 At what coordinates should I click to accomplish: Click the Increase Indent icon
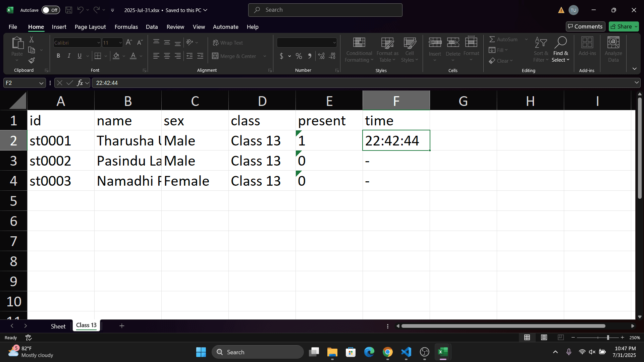coord(200,56)
